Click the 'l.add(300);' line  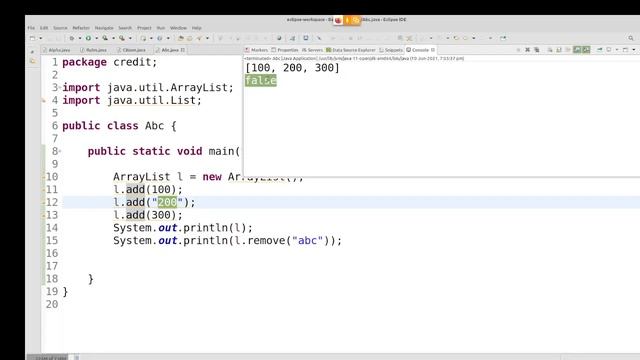(148, 215)
